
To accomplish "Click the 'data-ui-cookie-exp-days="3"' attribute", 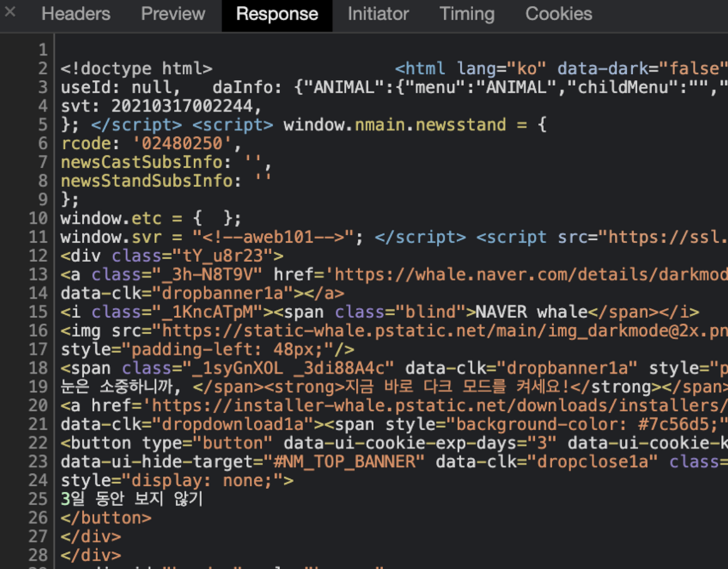I will (420, 444).
